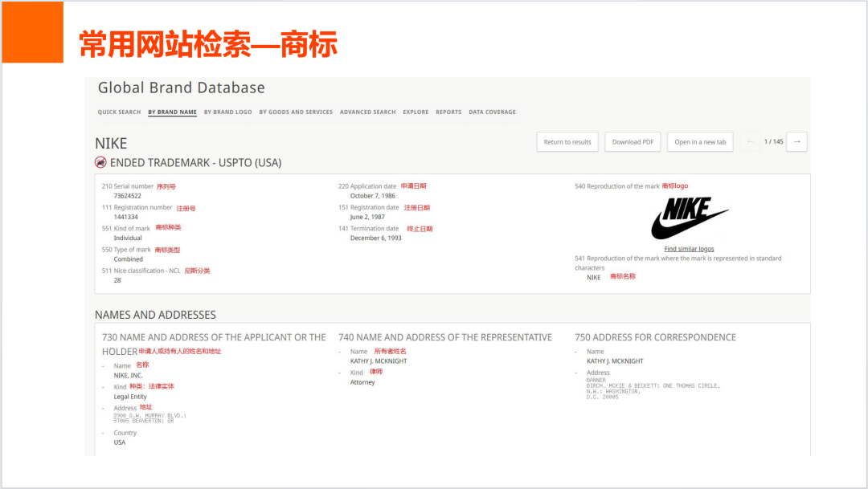Select registration date June 2, 1987
The image size is (868, 489).
(367, 217)
